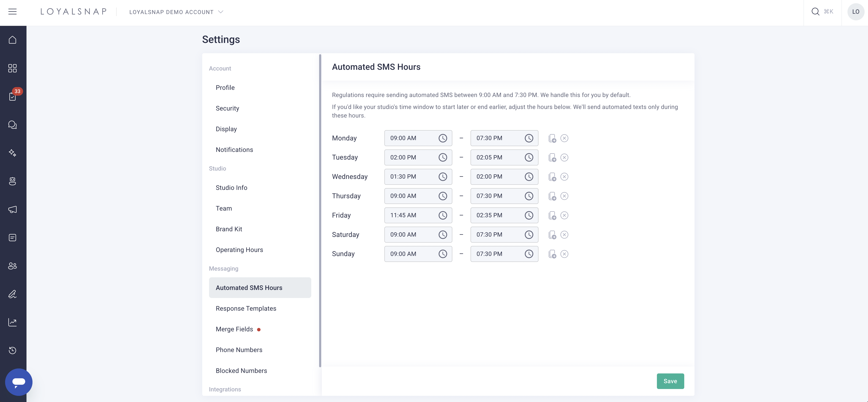Open the hamburger menu icon
The image size is (868, 402).
click(12, 12)
